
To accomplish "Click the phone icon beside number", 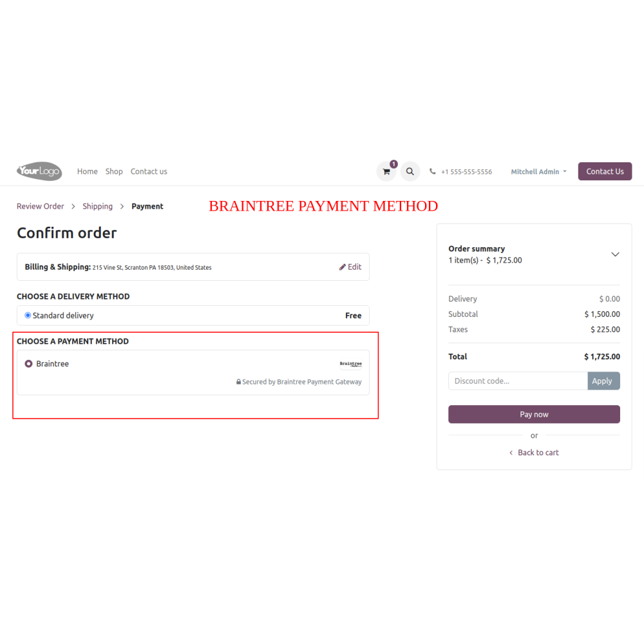I will [x=433, y=171].
